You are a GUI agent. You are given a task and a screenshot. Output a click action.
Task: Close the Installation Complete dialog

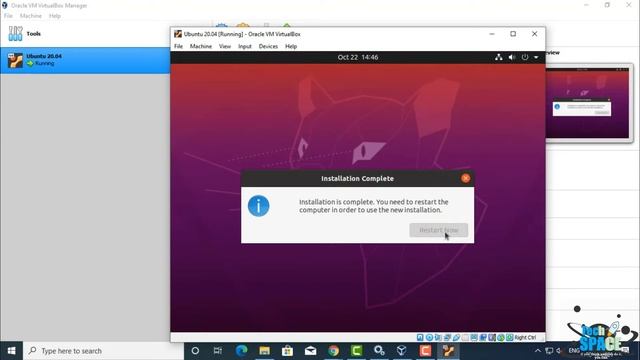click(x=465, y=178)
